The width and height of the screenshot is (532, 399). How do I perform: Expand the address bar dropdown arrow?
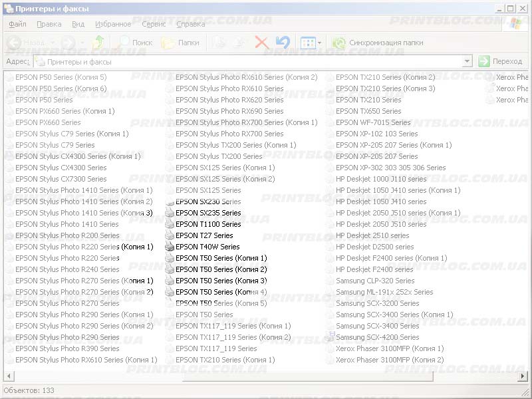point(467,61)
